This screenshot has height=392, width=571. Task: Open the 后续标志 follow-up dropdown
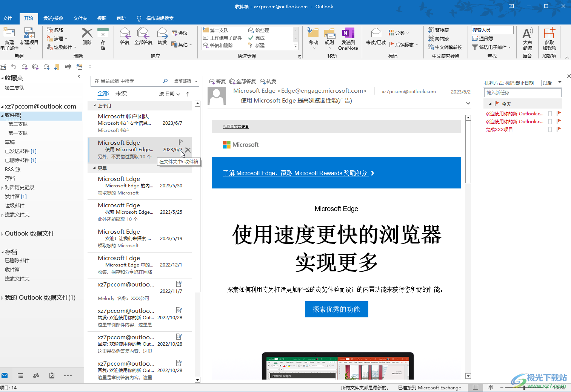(403, 44)
